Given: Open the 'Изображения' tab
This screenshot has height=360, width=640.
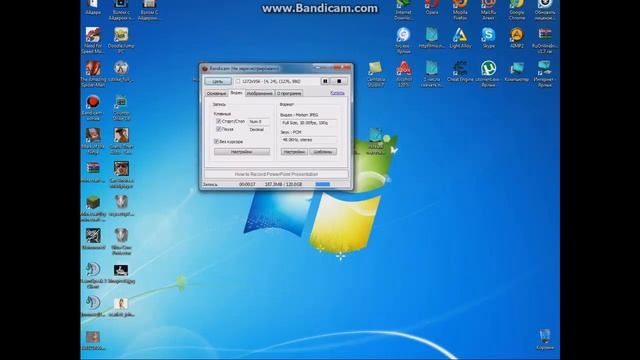Looking at the screenshot, I should (x=260, y=93).
